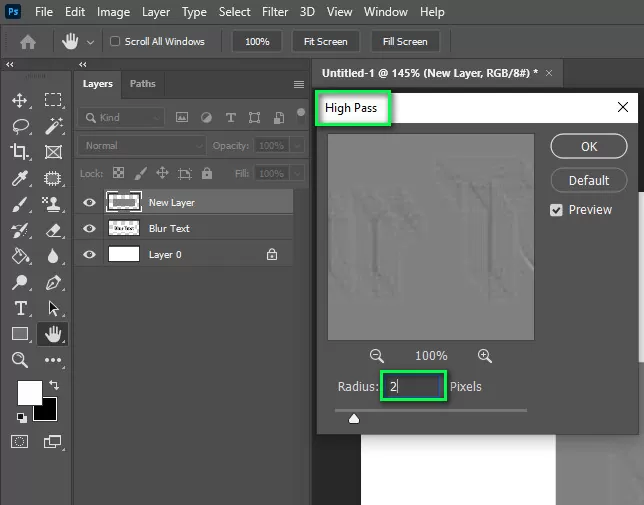The height and width of the screenshot is (505, 644).
Task: Activate the Crop tool
Action: pos(19,152)
